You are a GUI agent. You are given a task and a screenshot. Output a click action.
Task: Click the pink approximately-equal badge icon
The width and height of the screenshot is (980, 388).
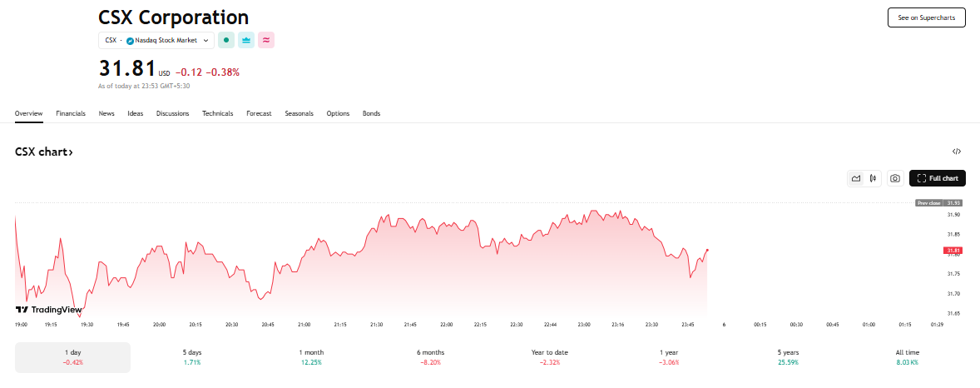point(266,40)
